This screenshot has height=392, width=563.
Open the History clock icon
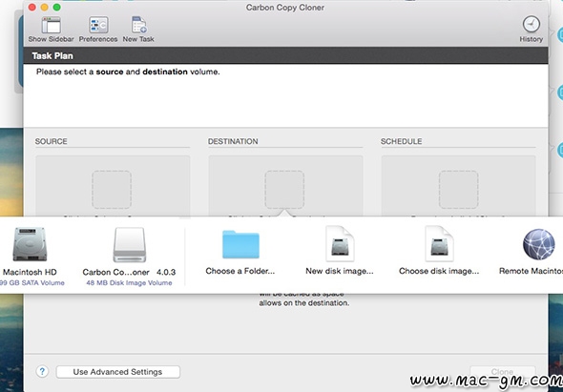tap(532, 25)
